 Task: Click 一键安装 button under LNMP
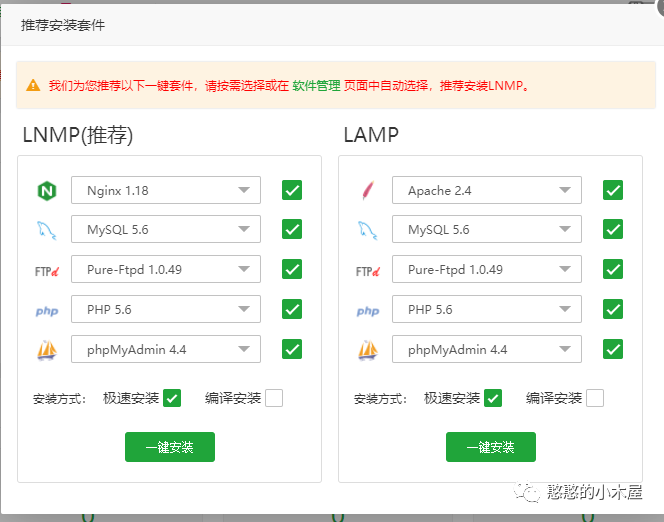[x=170, y=447]
